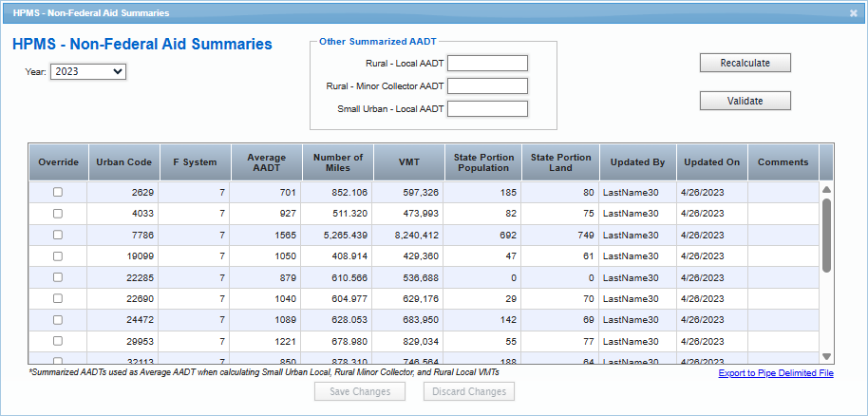Click the Small Urban - Local AADT field

(488, 109)
